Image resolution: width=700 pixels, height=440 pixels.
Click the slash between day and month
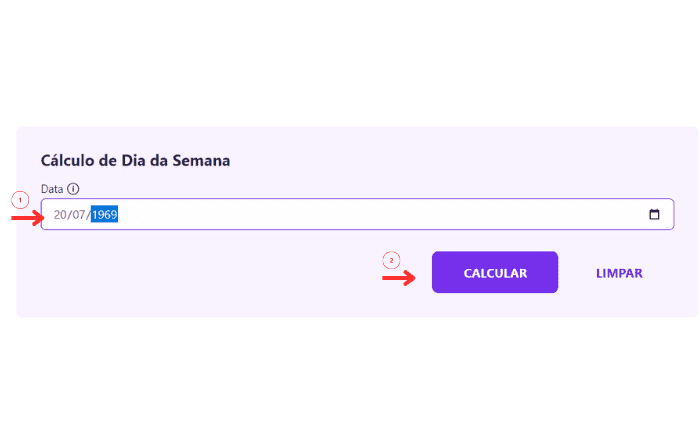point(69,215)
